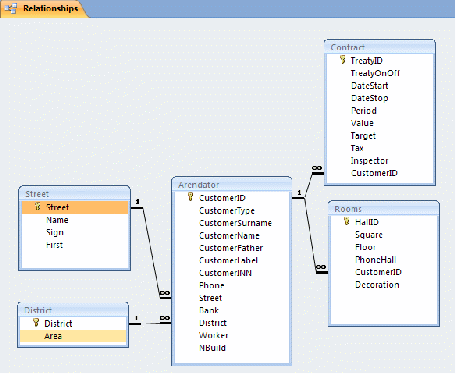Image resolution: width=456 pixels, height=374 pixels.
Task: Click the key icon beside Street field
Action: (x=37, y=207)
